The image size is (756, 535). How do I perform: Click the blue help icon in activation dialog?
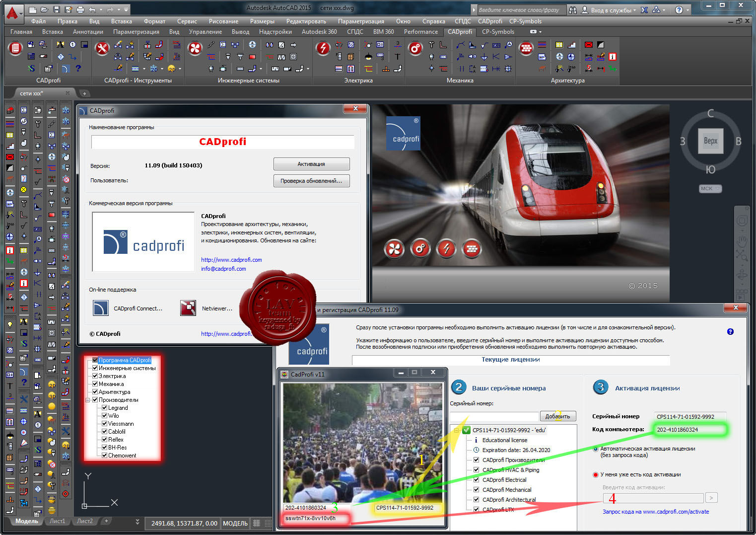(730, 331)
